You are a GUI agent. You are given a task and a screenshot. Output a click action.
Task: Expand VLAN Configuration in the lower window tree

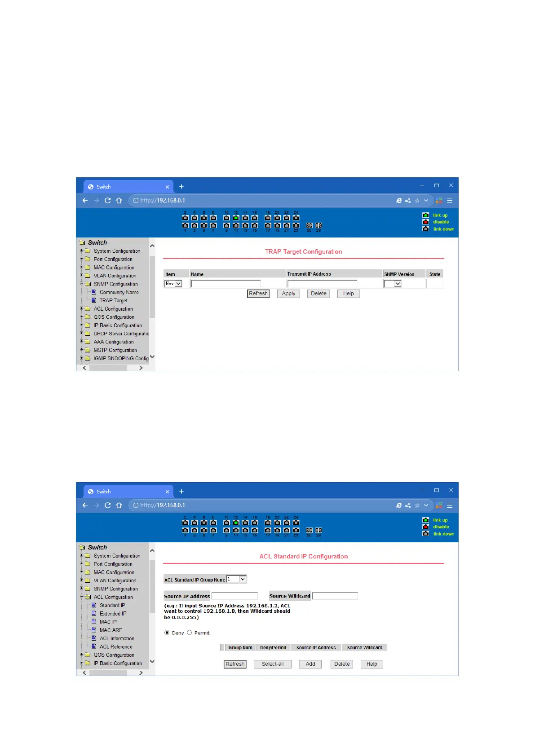tap(82, 580)
